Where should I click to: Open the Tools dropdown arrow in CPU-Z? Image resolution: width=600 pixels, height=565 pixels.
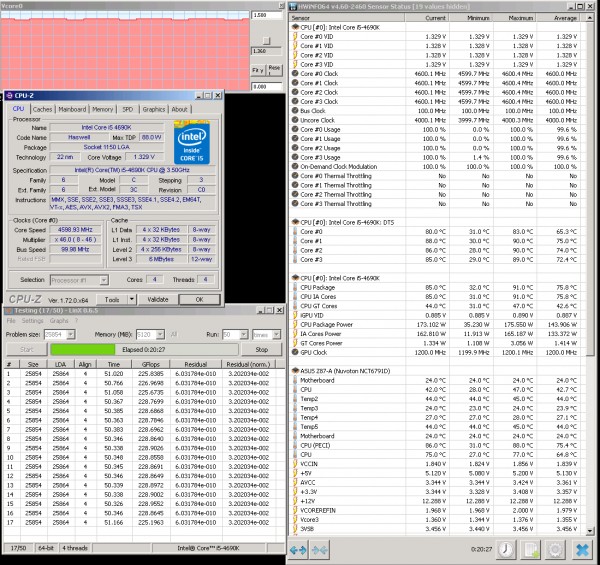[x=132, y=299]
